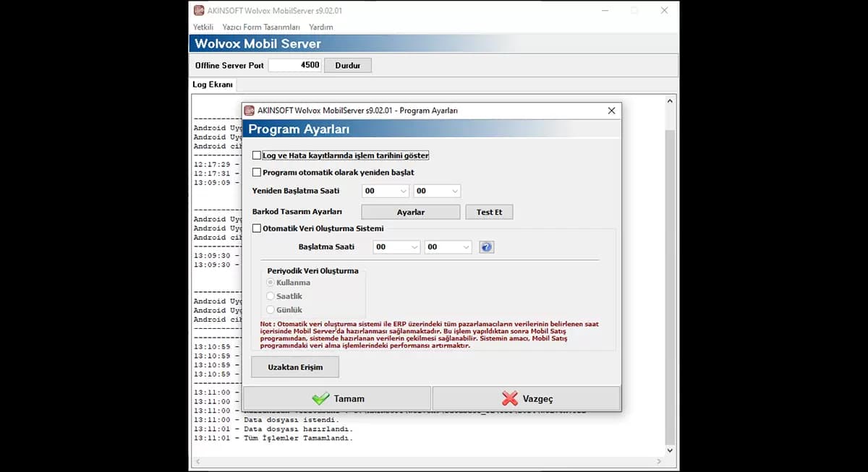Enable Log ve Hata kayıtlarında işlem tarihini göster
Viewport: 868px width, 472px height.
point(257,155)
